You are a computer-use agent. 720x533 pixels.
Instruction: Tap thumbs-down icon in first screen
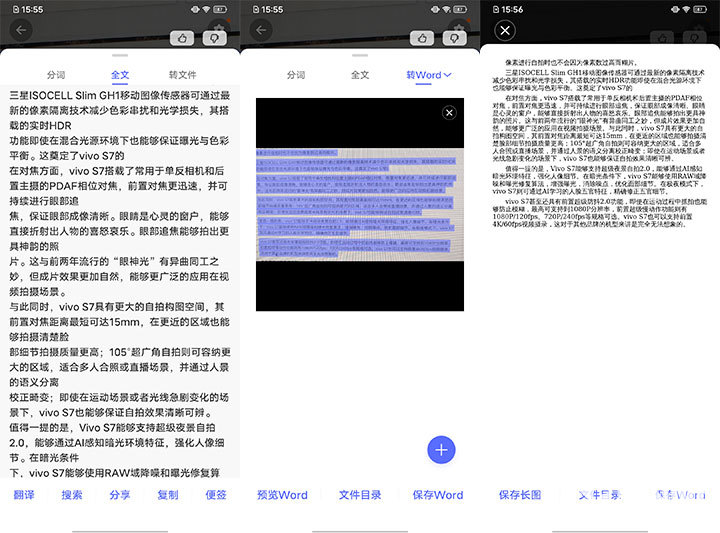click(x=214, y=38)
